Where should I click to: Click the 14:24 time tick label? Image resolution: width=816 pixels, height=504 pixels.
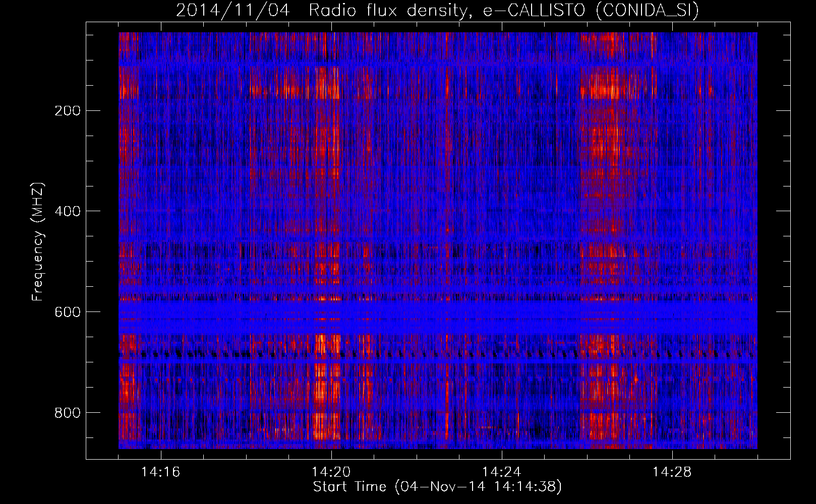pos(502,472)
